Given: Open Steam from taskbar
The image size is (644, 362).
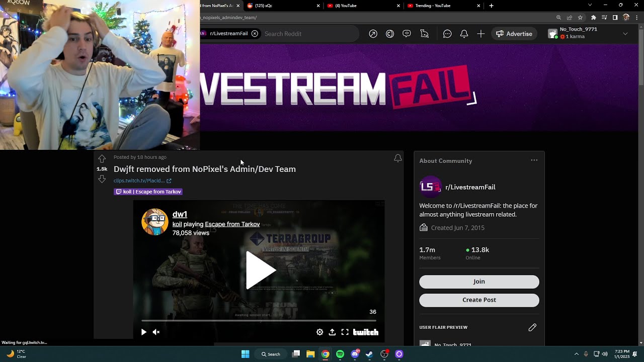Looking at the screenshot, I should [369, 354].
